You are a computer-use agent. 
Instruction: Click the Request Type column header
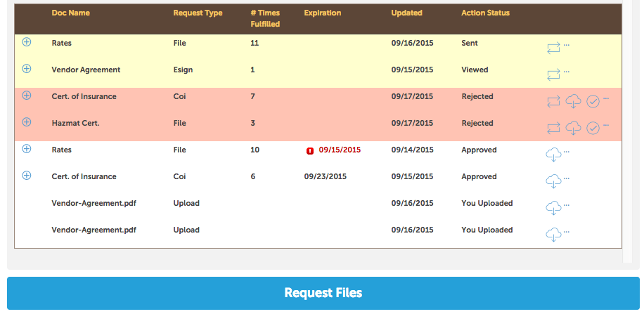tap(198, 13)
